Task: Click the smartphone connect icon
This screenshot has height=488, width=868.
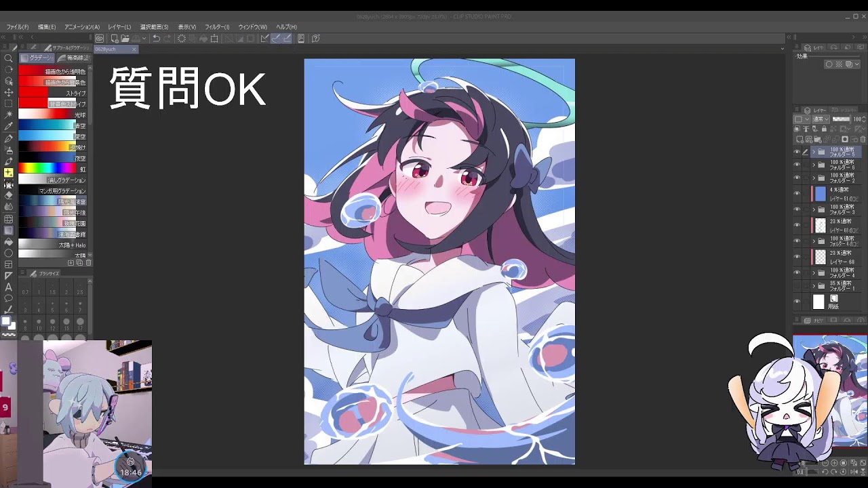Action: click(x=301, y=39)
